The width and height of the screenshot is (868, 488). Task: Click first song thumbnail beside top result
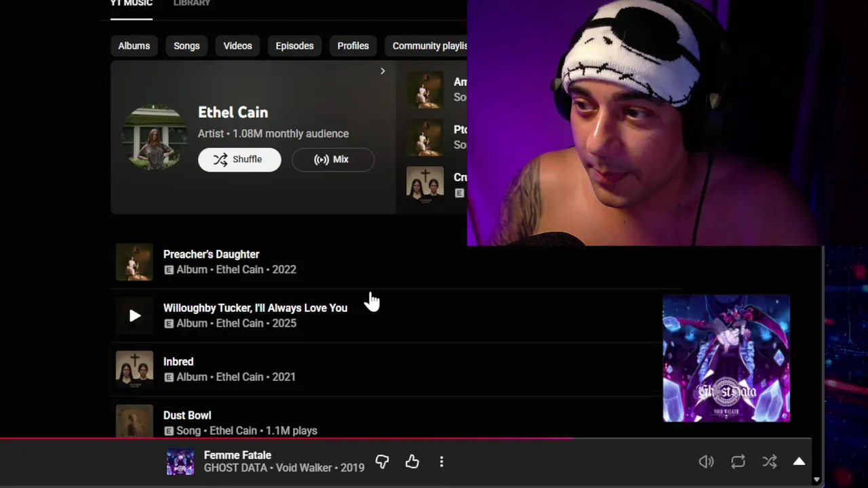point(425,89)
